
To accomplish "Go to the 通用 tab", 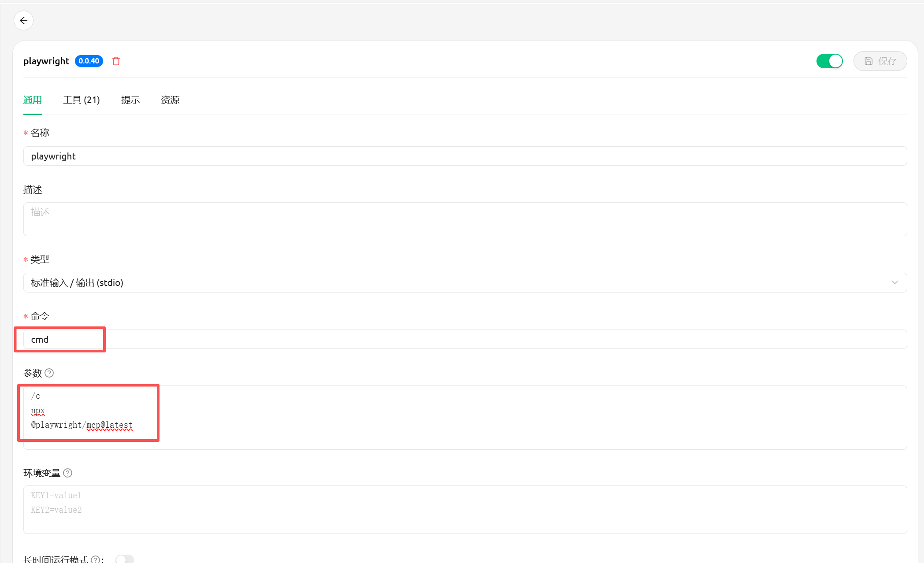I will coord(33,100).
